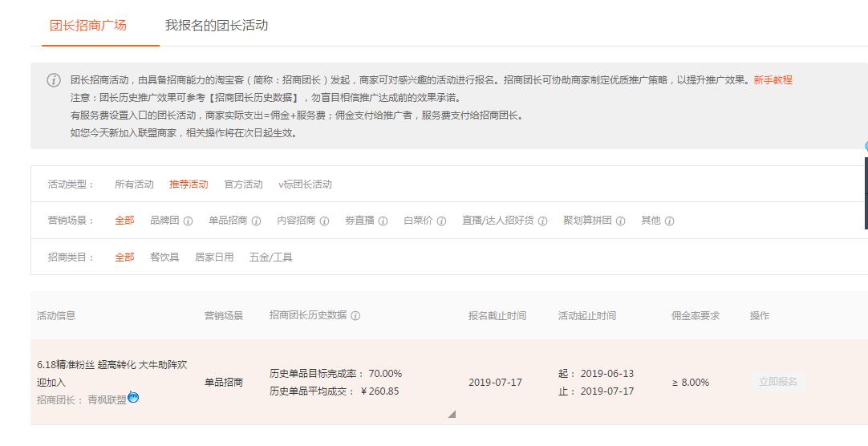Click info icon next to 直播/达人招好货

(x=542, y=221)
